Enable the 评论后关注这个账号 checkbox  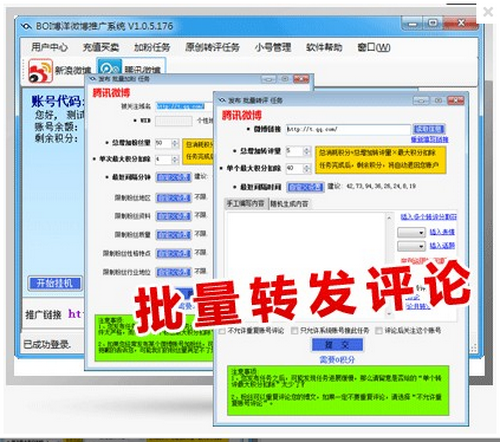(379, 330)
